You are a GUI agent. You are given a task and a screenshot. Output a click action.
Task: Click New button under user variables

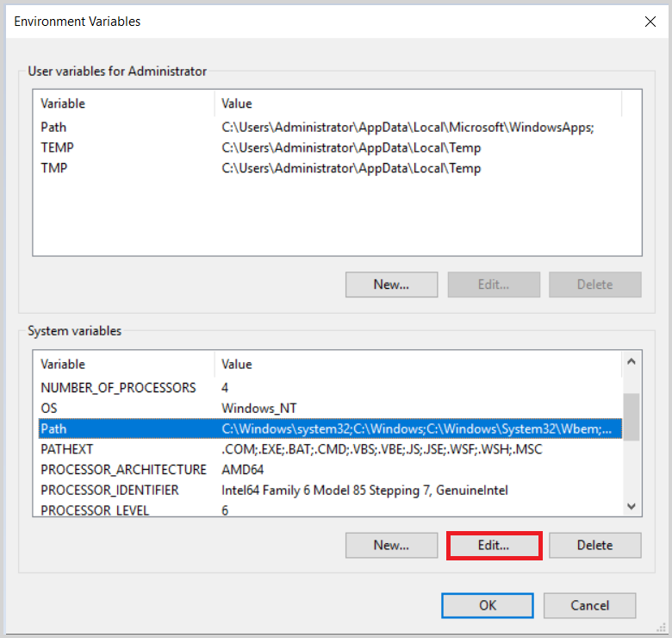[391, 285]
